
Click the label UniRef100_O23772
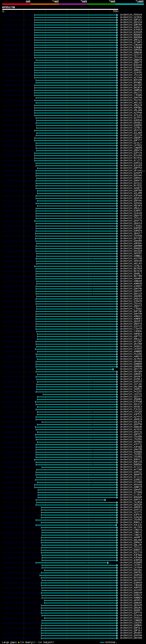coord(131,55)
